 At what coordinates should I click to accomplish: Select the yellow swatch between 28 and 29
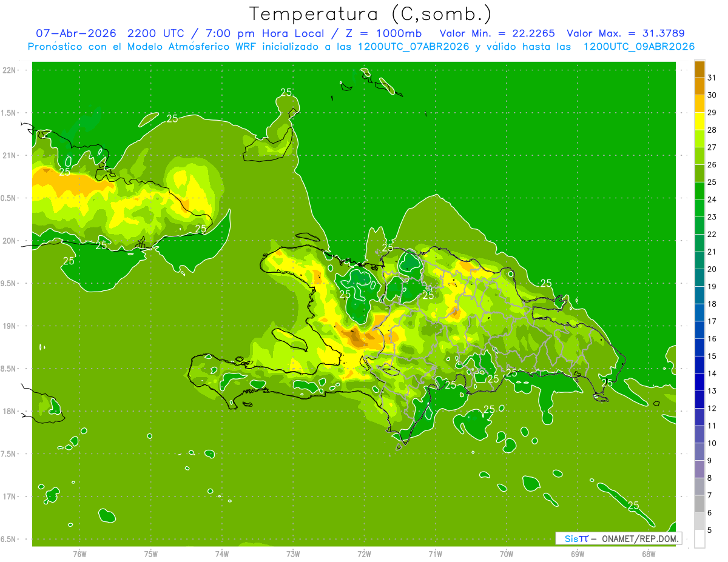[699, 121]
